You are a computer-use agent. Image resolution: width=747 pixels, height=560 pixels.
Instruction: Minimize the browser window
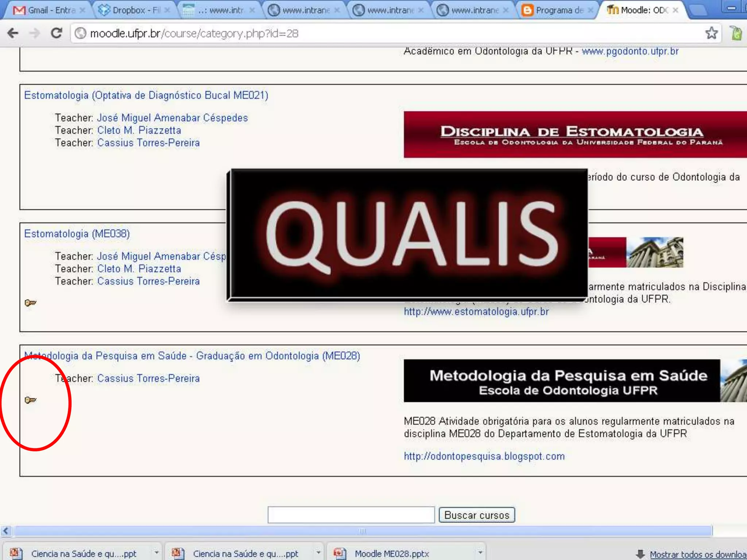click(731, 7)
